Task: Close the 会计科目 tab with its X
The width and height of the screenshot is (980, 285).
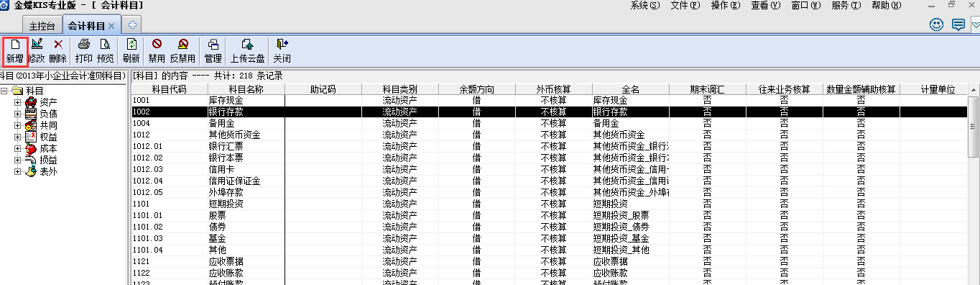Action: click(111, 26)
